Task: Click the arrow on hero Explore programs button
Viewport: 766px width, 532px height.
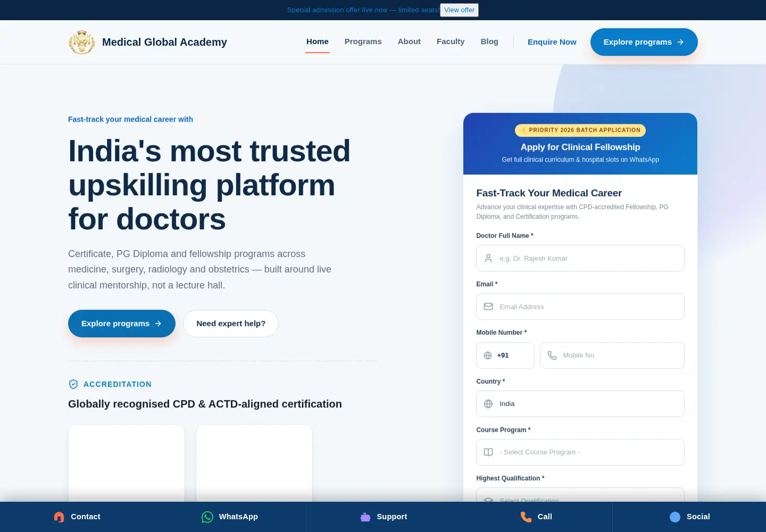Action: pyautogui.click(x=158, y=323)
